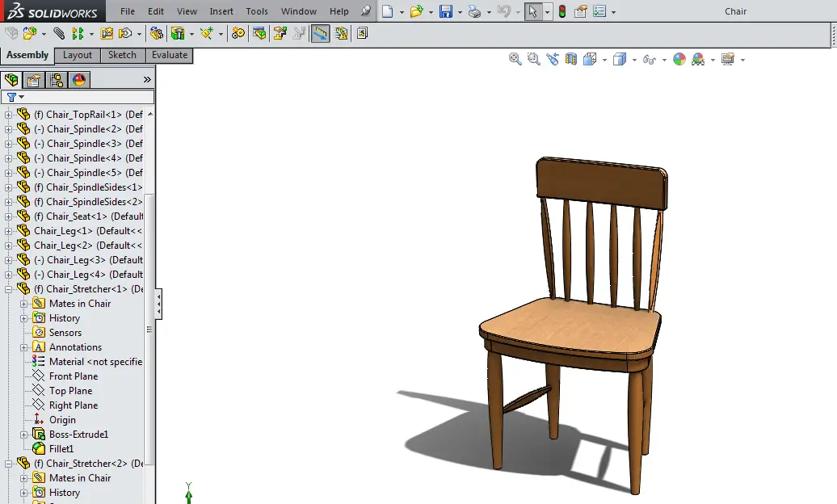Viewport: 837px width, 504px height.
Task: Switch to the Layout tab
Action: pos(78,55)
